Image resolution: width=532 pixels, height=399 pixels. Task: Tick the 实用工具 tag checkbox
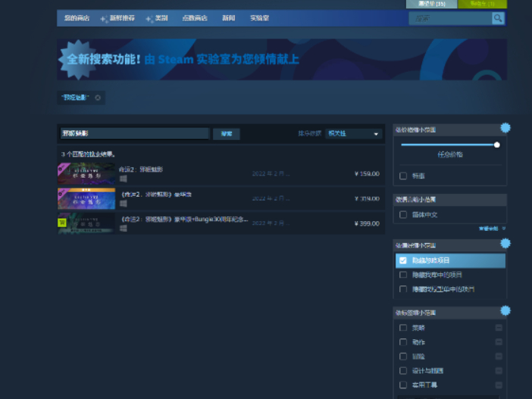pyautogui.click(x=403, y=385)
